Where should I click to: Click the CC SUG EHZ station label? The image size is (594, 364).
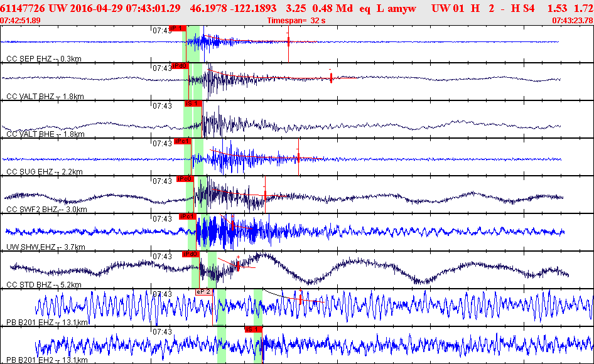pyautogui.click(x=45, y=171)
